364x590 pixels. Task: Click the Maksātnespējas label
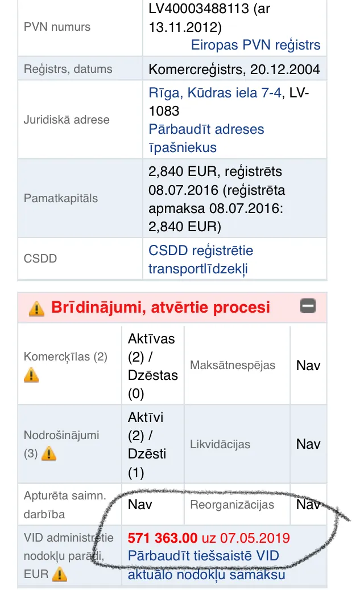pos(233,365)
